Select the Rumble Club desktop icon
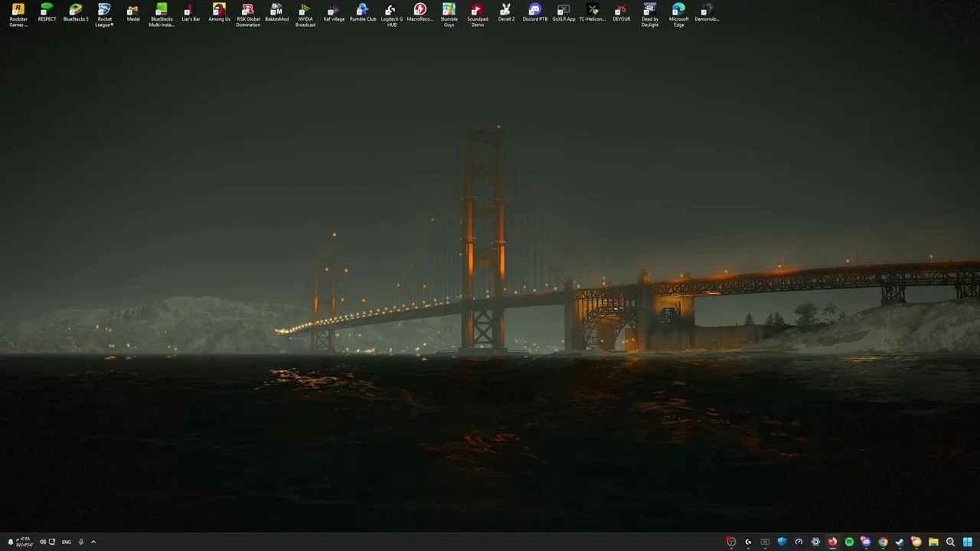Image resolution: width=980 pixels, height=551 pixels. 363,13
